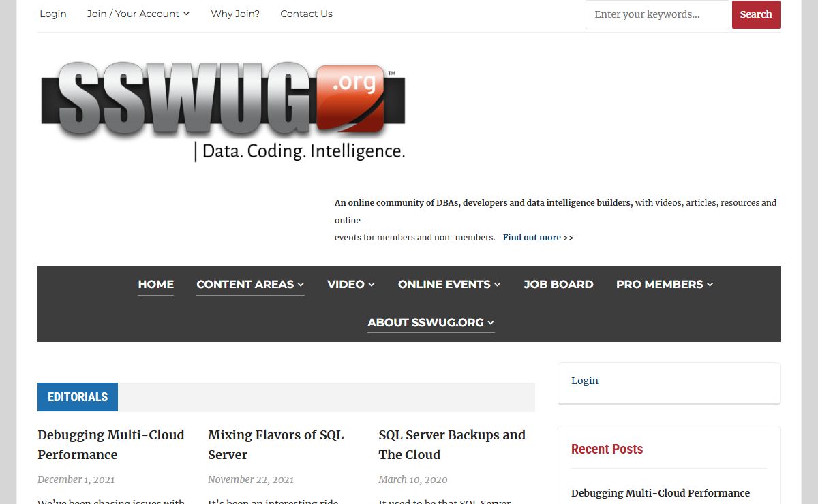Click the EDITORIALS section tab

coord(78,397)
